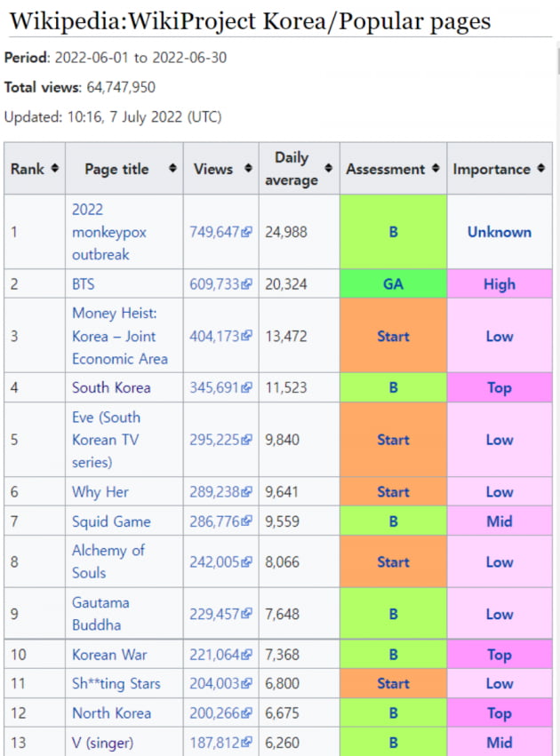Click external link icon beside 609,733
Image resolution: width=560 pixels, height=756 pixels.
(x=246, y=284)
